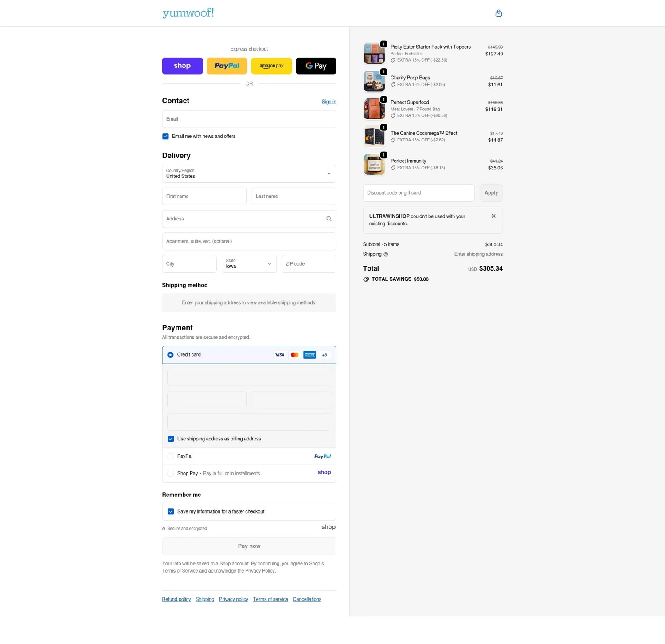Open the State dropdown showing Iowa

(x=249, y=264)
